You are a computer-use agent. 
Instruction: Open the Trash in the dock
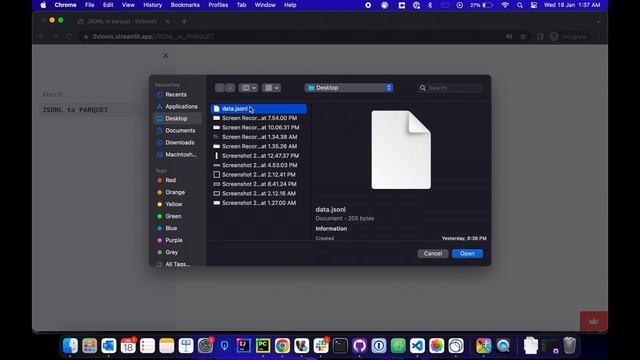pyautogui.click(x=569, y=346)
